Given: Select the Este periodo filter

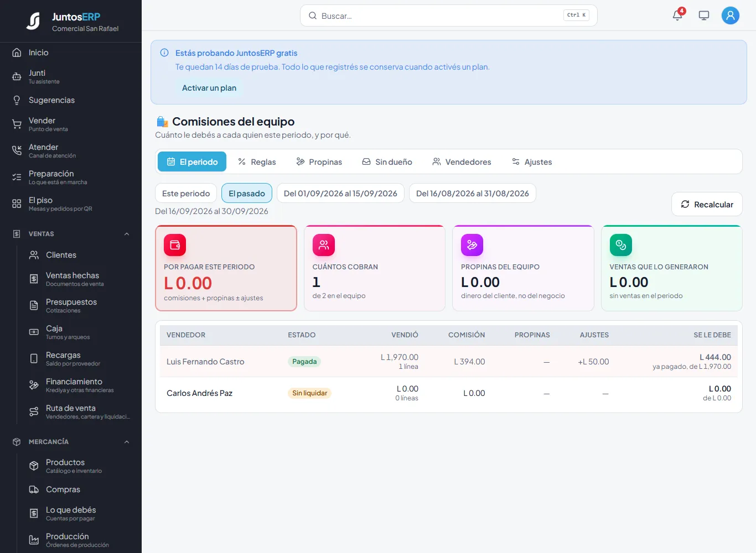Looking at the screenshot, I should [186, 194].
